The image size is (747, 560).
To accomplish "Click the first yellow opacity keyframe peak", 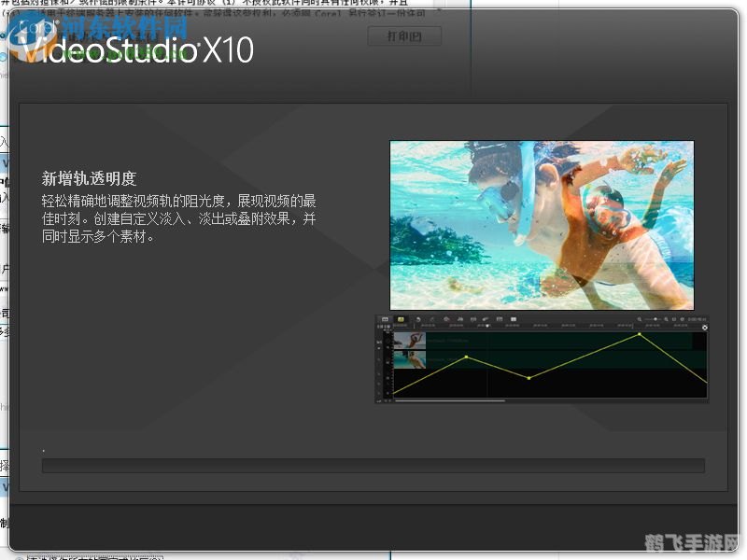I will (x=467, y=357).
